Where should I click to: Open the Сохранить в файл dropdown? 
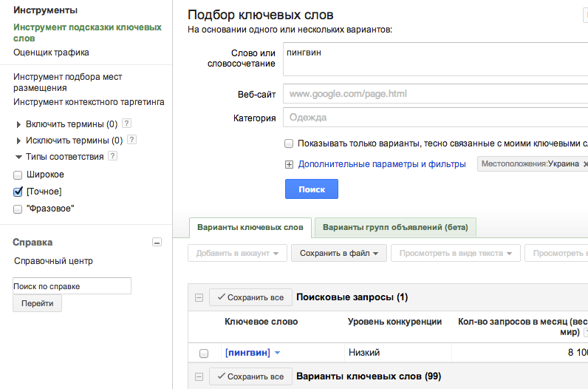click(338, 254)
